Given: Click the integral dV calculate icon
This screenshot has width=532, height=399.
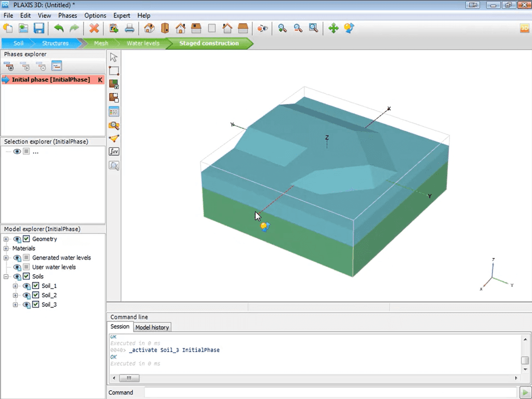Looking at the screenshot, I should point(114,152).
